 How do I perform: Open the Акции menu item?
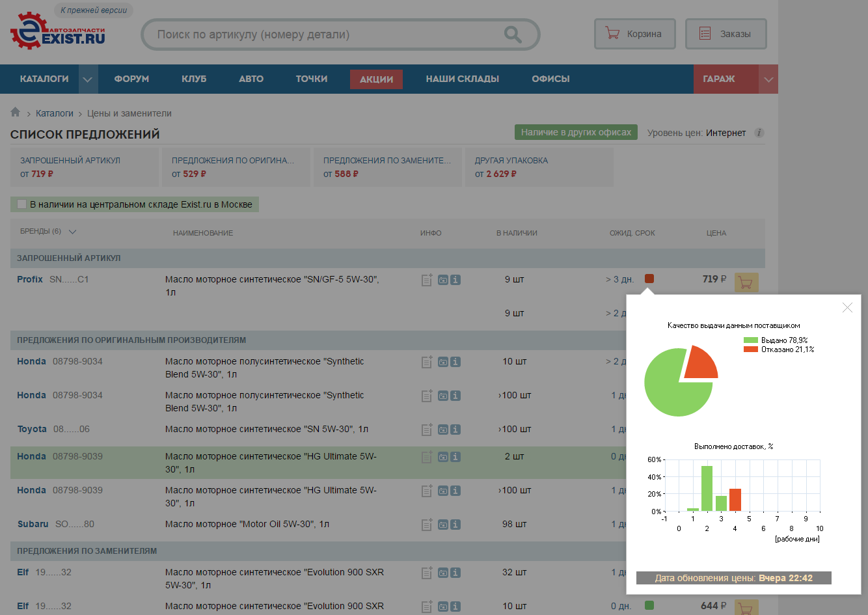tap(376, 79)
